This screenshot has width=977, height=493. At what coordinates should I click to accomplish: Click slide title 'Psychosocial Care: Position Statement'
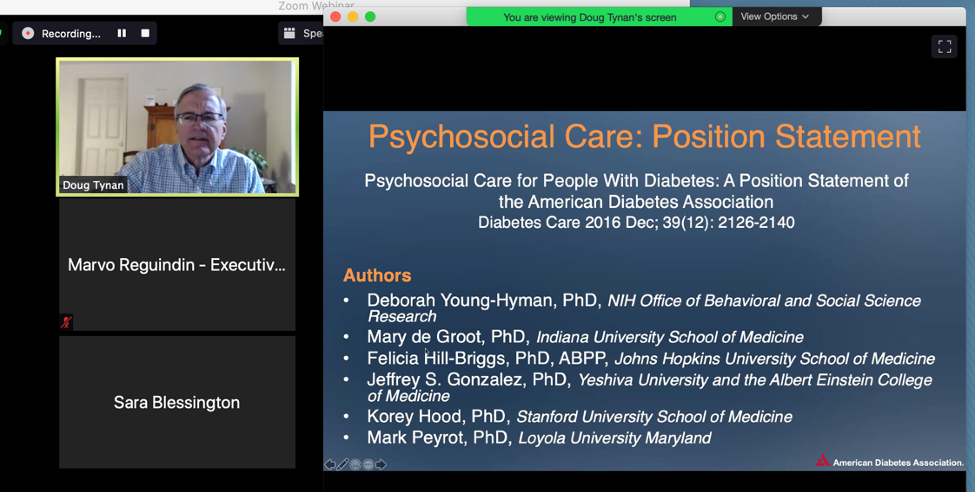644,136
